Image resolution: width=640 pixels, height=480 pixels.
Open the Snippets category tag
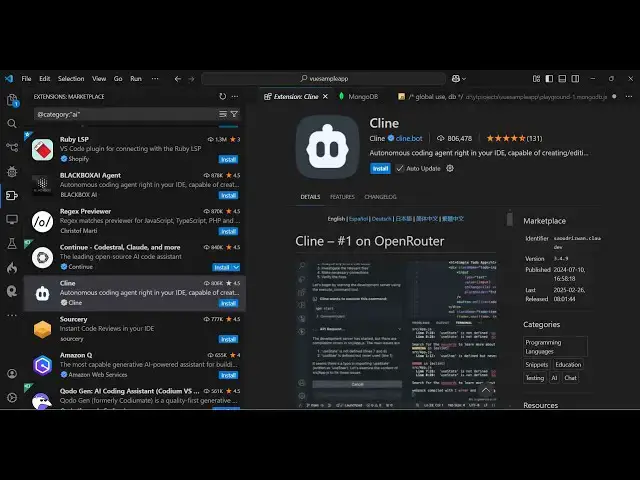click(536, 364)
